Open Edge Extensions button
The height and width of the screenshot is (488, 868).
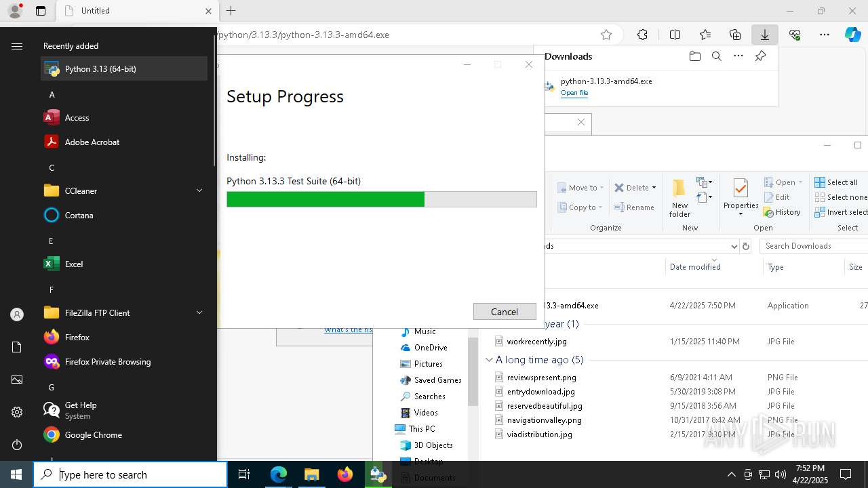(x=642, y=35)
